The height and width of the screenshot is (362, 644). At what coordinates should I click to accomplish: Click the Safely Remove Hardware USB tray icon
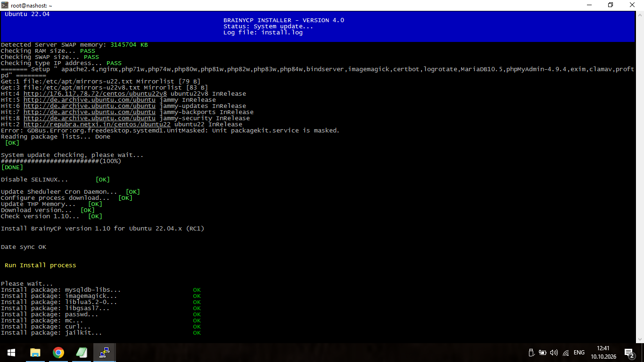click(531, 353)
